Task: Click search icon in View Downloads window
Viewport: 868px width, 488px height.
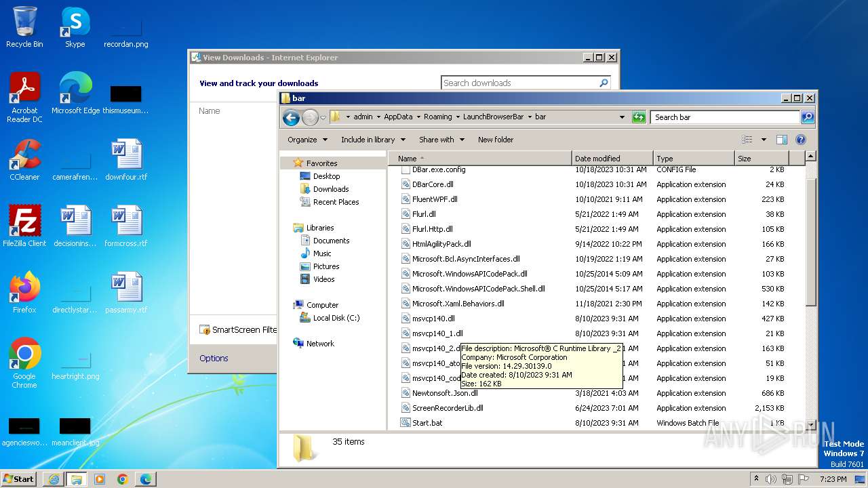Action: [604, 83]
